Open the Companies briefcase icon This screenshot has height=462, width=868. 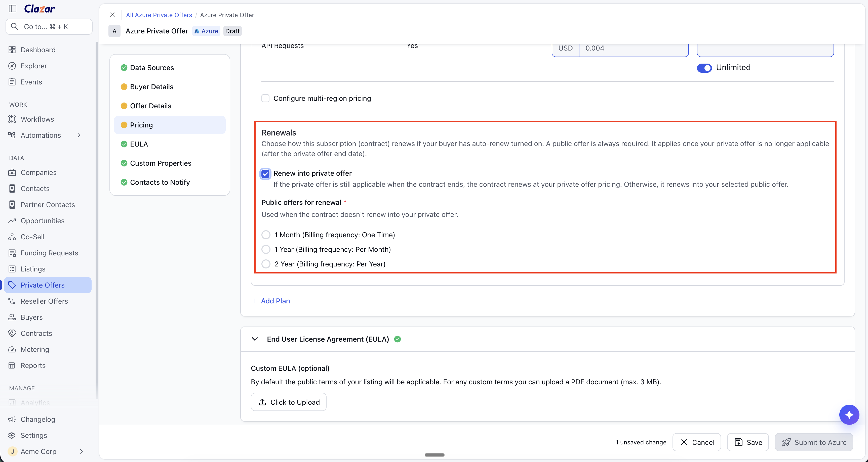(12, 172)
